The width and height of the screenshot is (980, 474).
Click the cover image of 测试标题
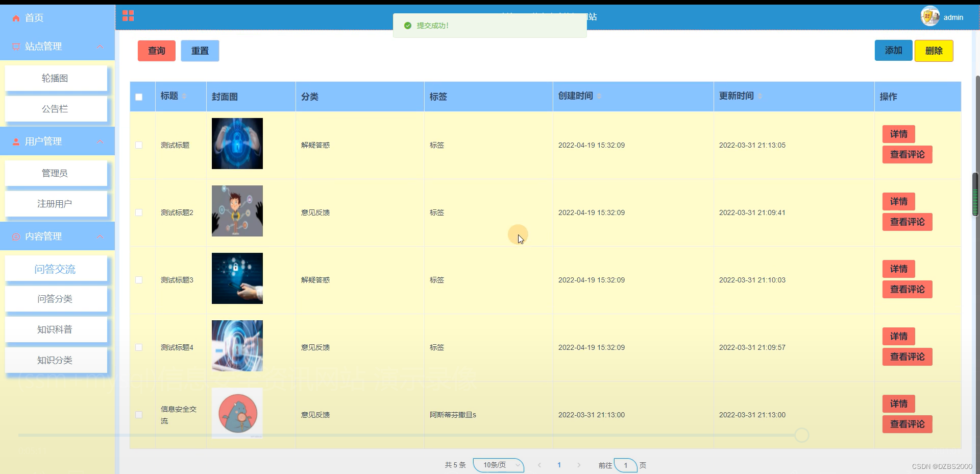(x=237, y=144)
